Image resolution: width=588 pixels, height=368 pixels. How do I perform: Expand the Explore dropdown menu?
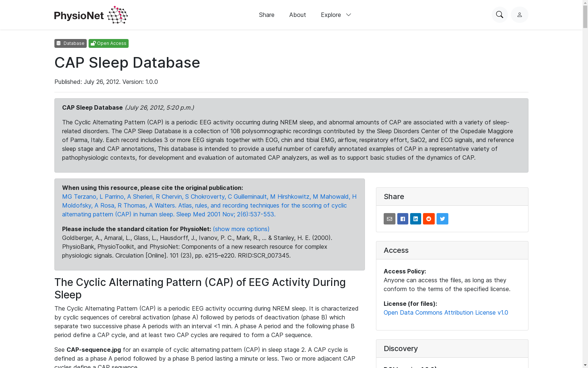[x=336, y=15]
